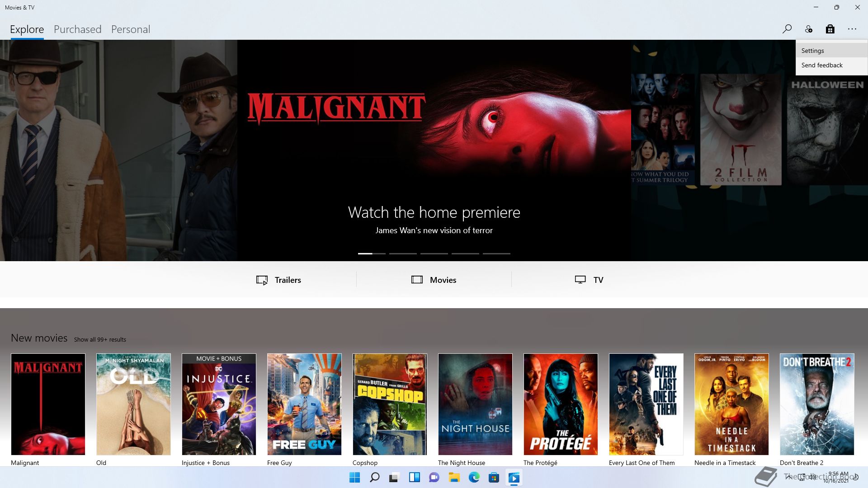
Task: Open Task View on the taskbar
Action: tap(394, 478)
